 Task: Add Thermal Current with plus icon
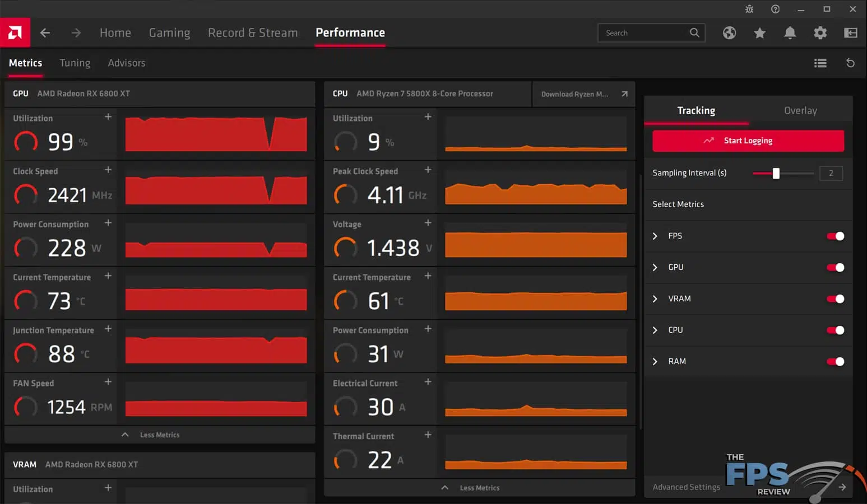(x=428, y=435)
